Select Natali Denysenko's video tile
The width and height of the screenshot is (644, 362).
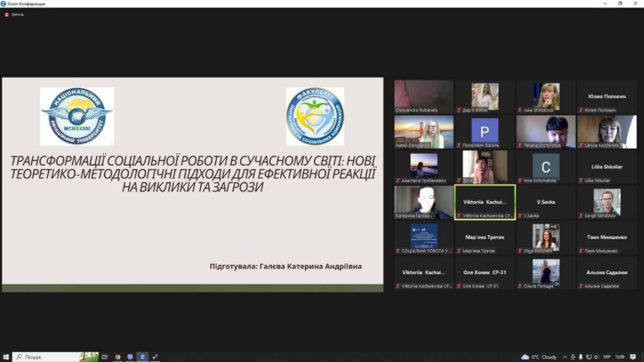pyautogui.click(x=424, y=131)
